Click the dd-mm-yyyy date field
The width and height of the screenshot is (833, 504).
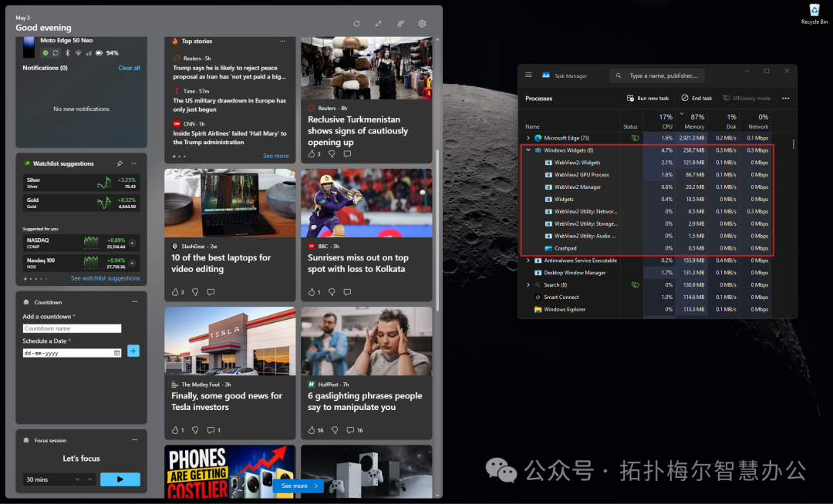73,353
